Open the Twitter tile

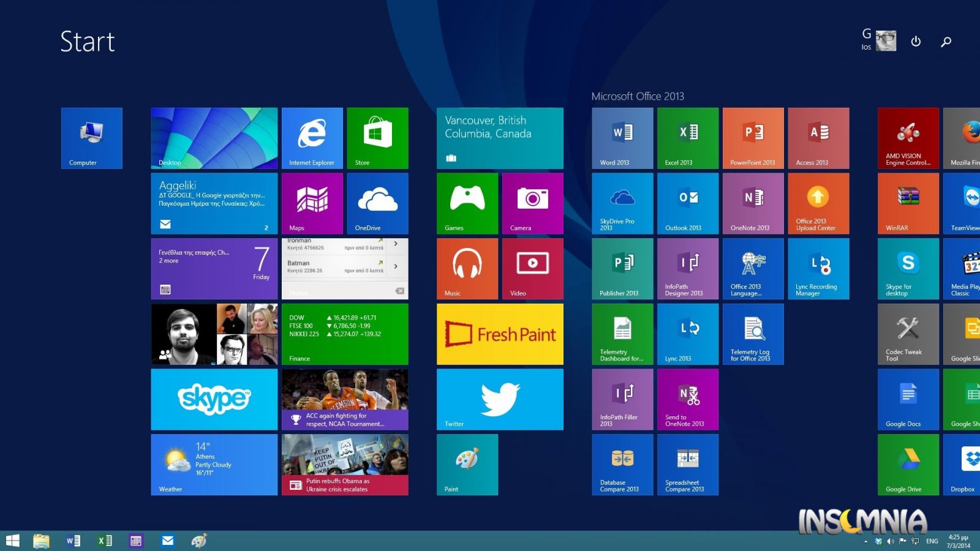[x=500, y=399]
